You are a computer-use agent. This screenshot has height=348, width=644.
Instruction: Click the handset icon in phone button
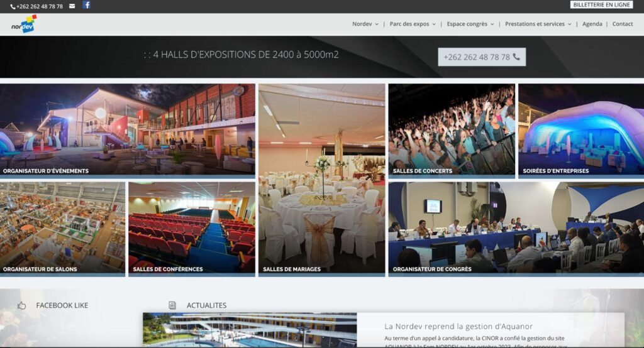pos(516,57)
